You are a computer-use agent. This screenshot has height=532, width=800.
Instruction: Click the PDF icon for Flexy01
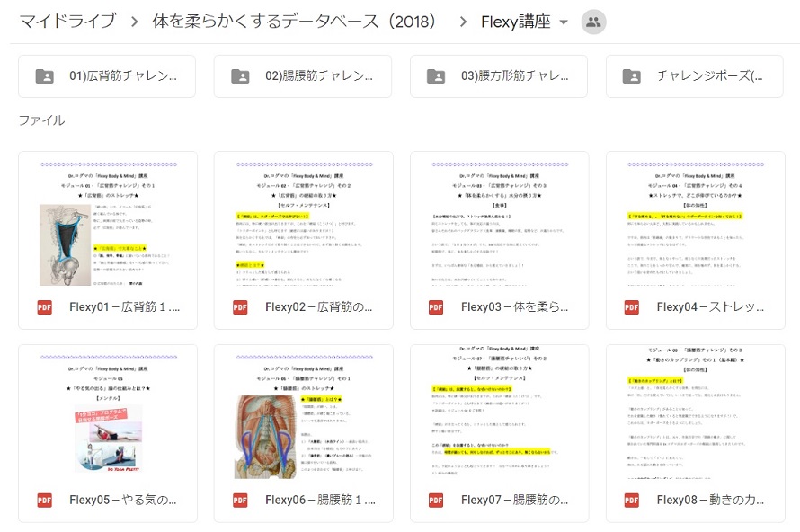pyautogui.click(x=44, y=307)
